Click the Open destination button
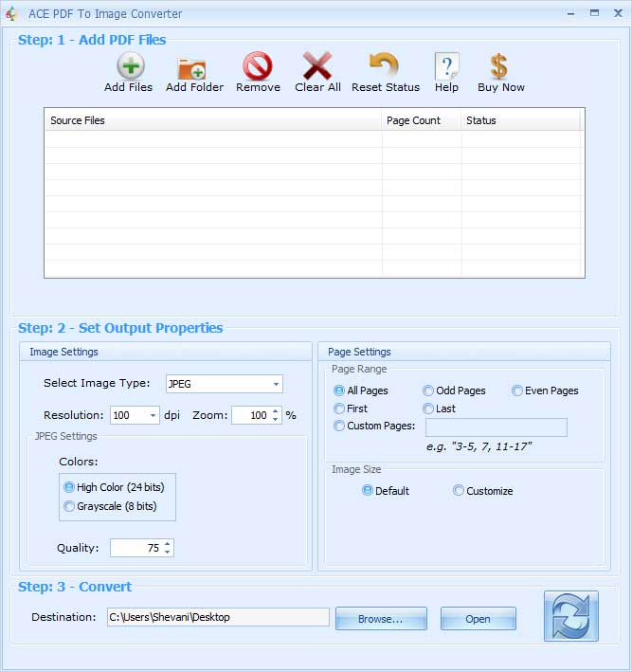This screenshot has width=632, height=672. coord(478,618)
